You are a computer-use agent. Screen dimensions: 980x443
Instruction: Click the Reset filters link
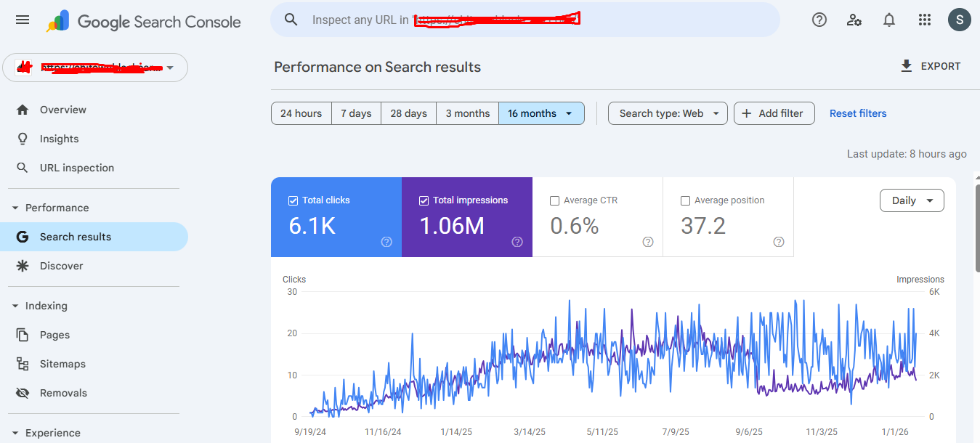tap(858, 113)
